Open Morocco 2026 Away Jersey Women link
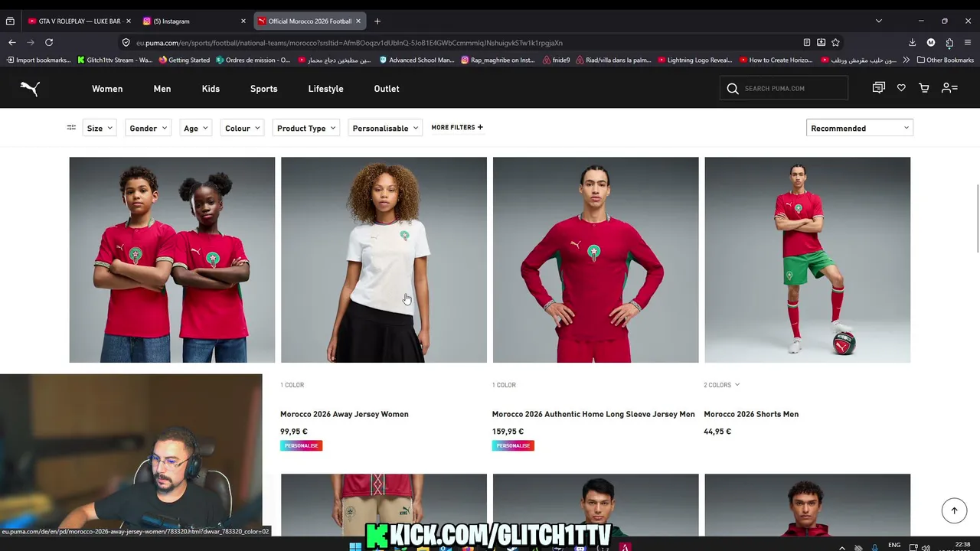 [x=345, y=414]
